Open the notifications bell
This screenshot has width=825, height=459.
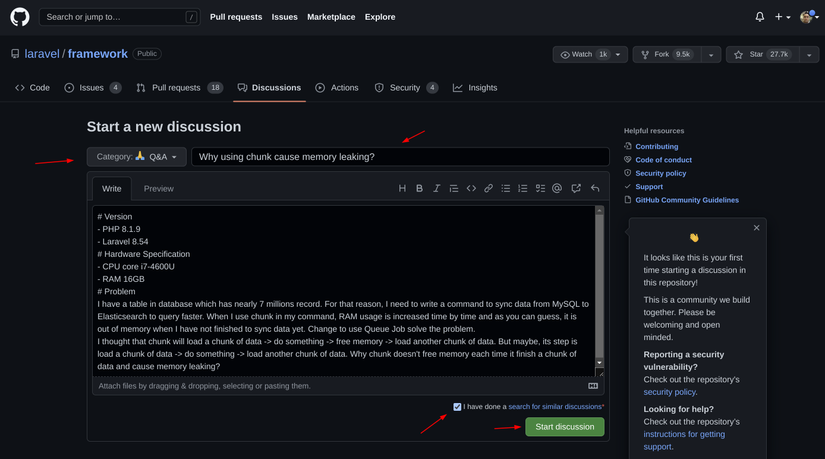[760, 17]
